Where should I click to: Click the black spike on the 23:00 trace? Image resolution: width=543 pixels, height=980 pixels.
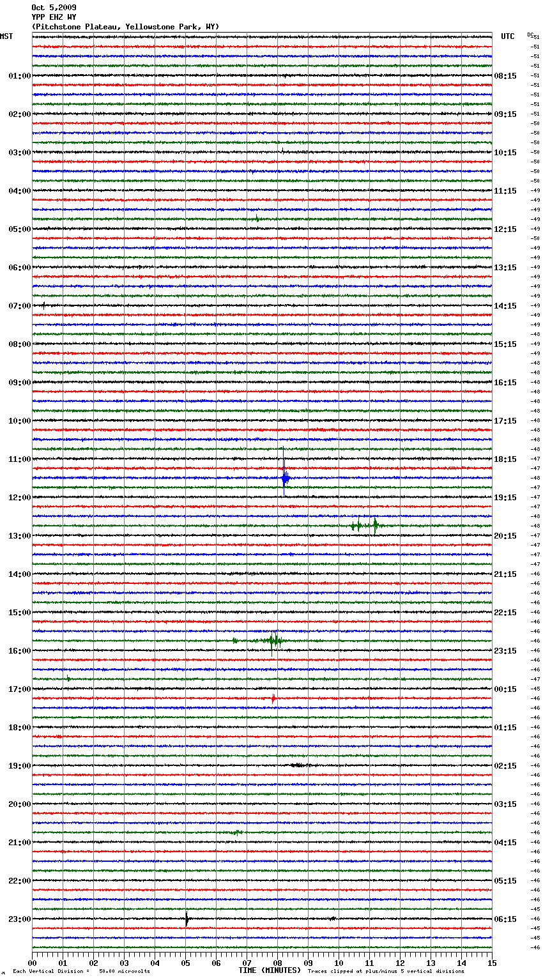[187, 919]
